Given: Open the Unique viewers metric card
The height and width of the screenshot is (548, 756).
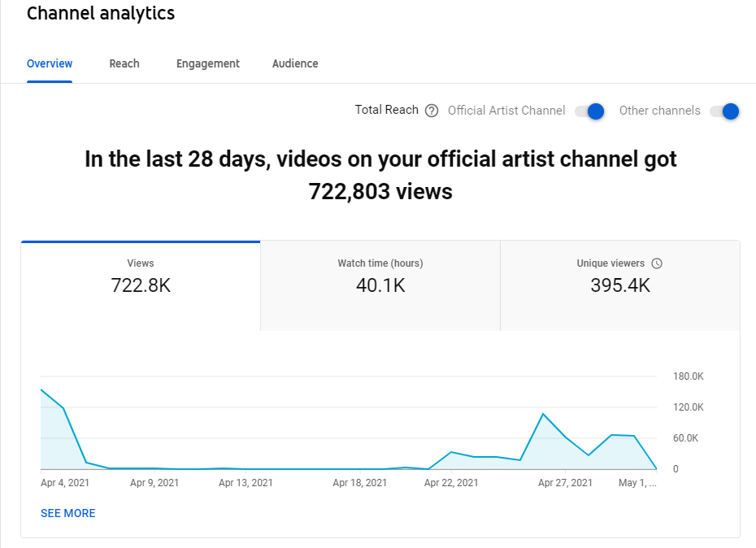Looking at the screenshot, I should point(620,286).
